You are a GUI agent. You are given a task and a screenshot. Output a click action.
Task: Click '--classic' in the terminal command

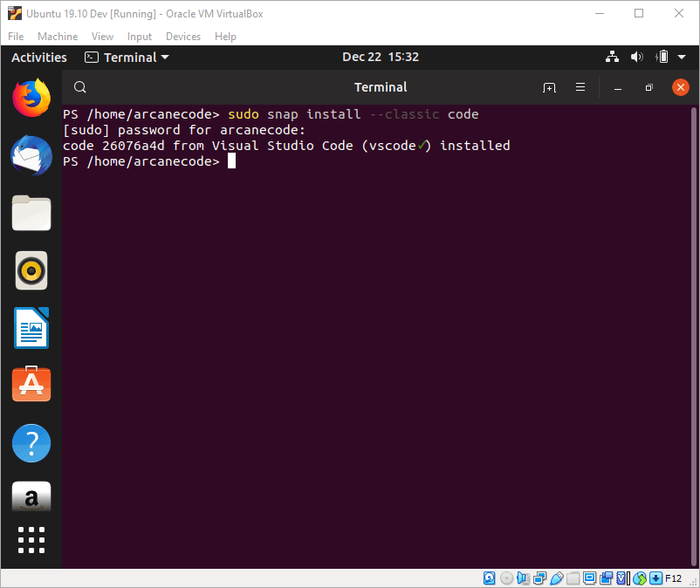pyautogui.click(x=404, y=114)
